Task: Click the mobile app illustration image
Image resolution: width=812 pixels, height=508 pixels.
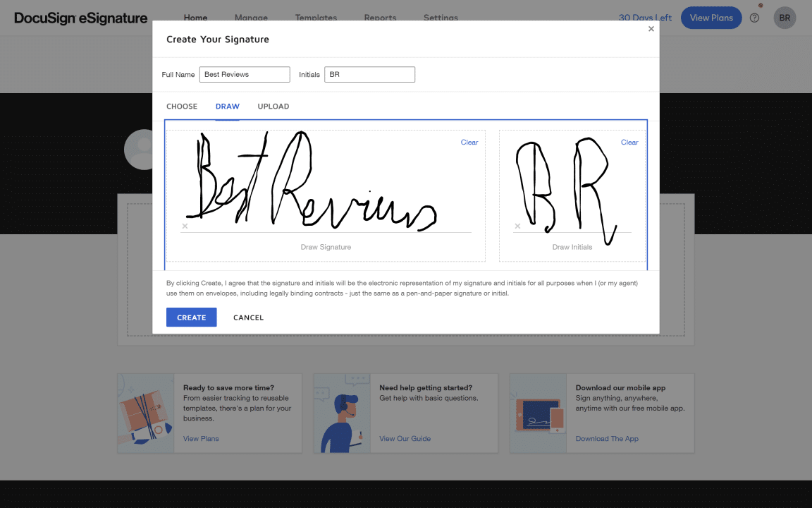Action: coord(538,413)
